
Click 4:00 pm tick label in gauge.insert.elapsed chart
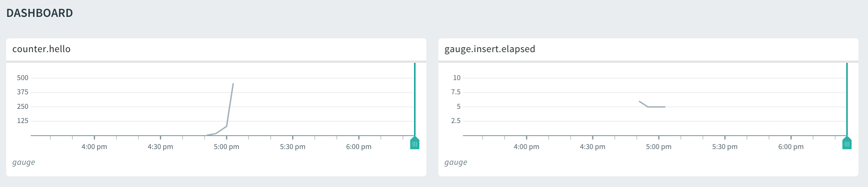(x=526, y=147)
